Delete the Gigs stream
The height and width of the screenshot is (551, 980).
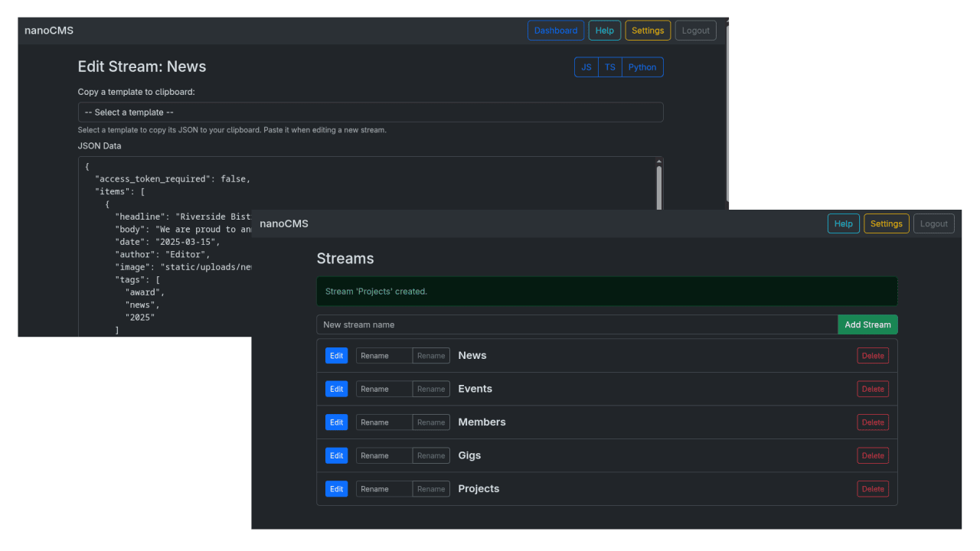click(x=873, y=455)
